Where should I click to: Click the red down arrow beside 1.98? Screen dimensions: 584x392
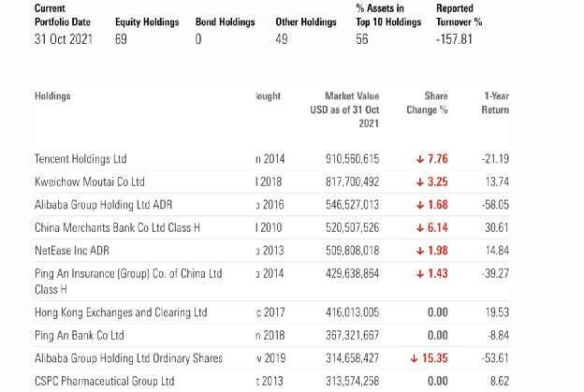point(420,250)
